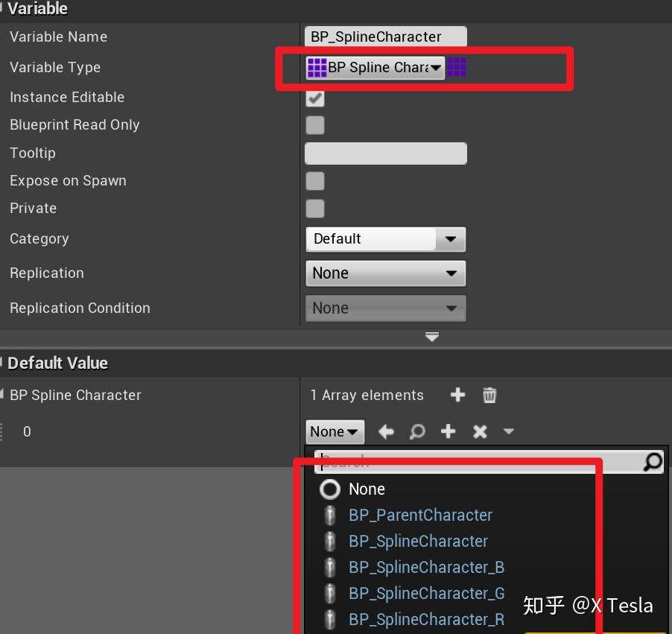Expand element options via small chevron arrow

(x=508, y=431)
